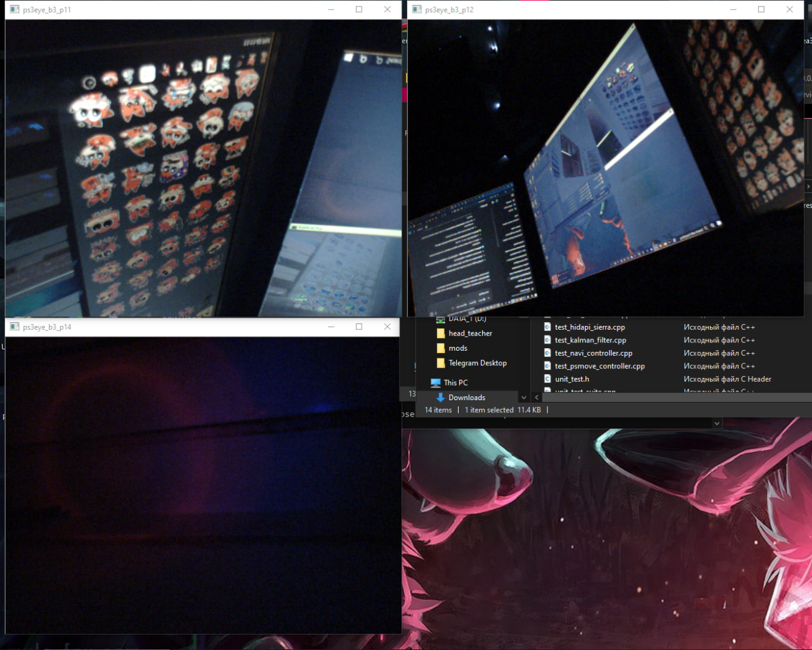Screen dimensions: 812x650
Task: Click the blue Downloads arrow icon
Action: click(440, 398)
